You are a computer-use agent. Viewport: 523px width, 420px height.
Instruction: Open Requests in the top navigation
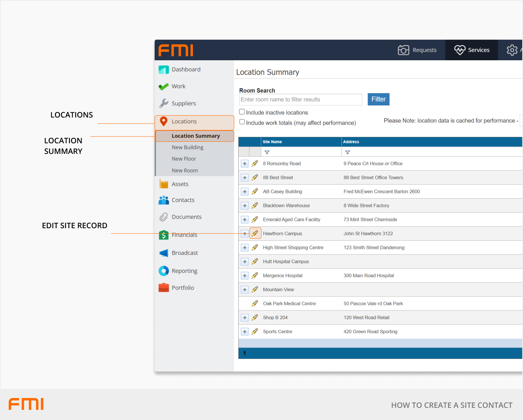coord(417,50)
